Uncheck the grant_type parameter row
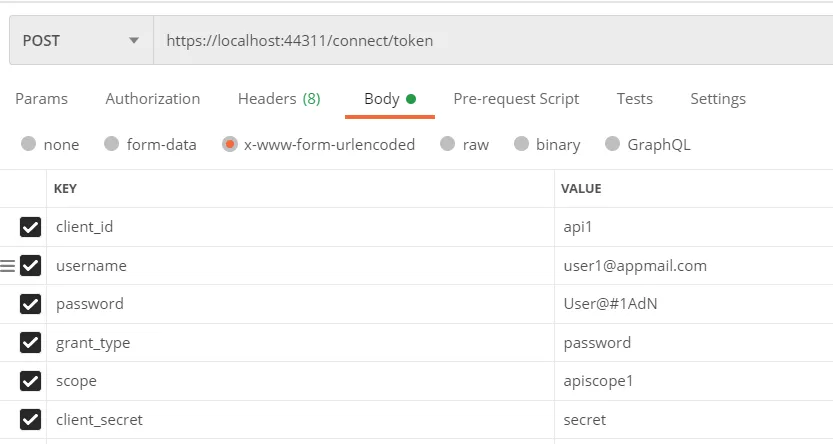833x444 pixels. [x=30, y=343]
